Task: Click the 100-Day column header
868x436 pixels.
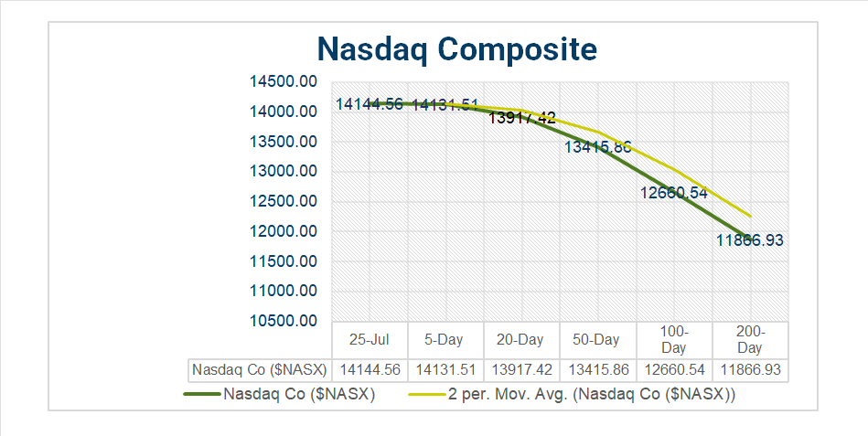Action: 673,339
